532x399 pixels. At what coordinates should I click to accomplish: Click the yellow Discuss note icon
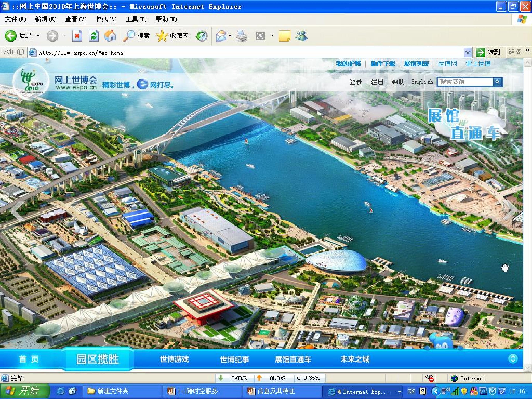pos(284,36)
